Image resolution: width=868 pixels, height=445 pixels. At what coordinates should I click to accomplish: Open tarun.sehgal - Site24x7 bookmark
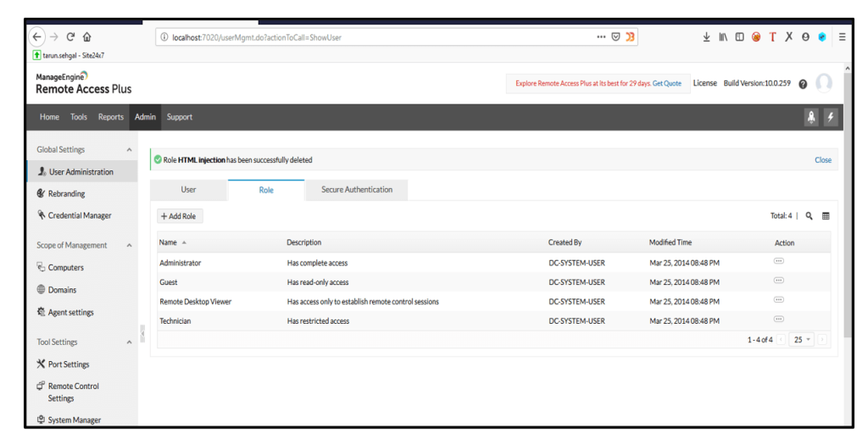coord(69,55)
